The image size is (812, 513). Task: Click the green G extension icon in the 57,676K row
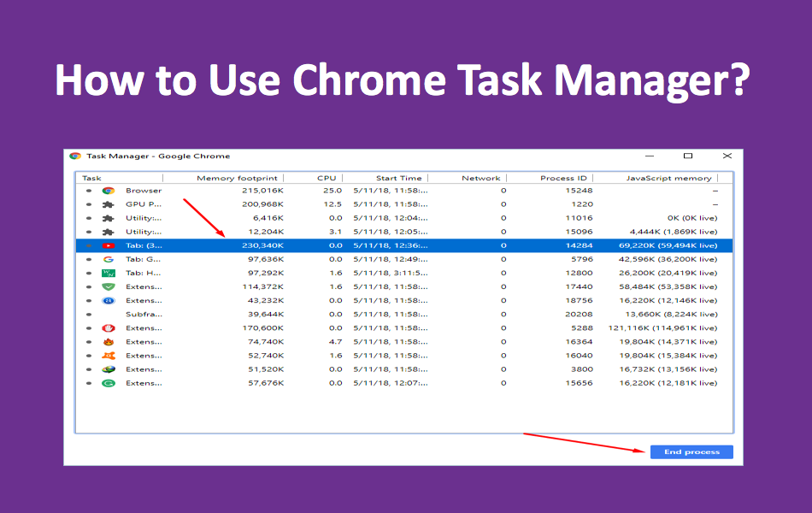109,383
